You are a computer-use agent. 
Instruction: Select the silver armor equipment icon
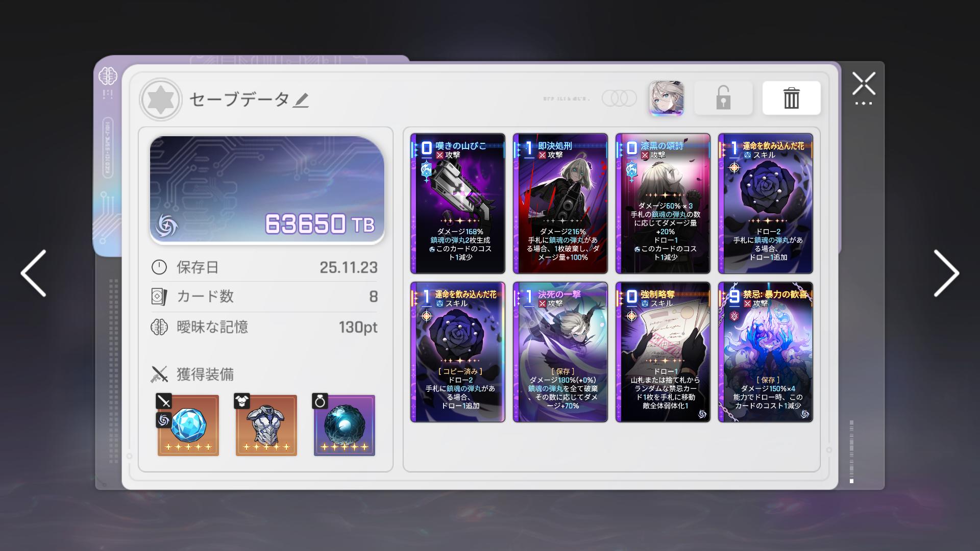pos(266,425)
